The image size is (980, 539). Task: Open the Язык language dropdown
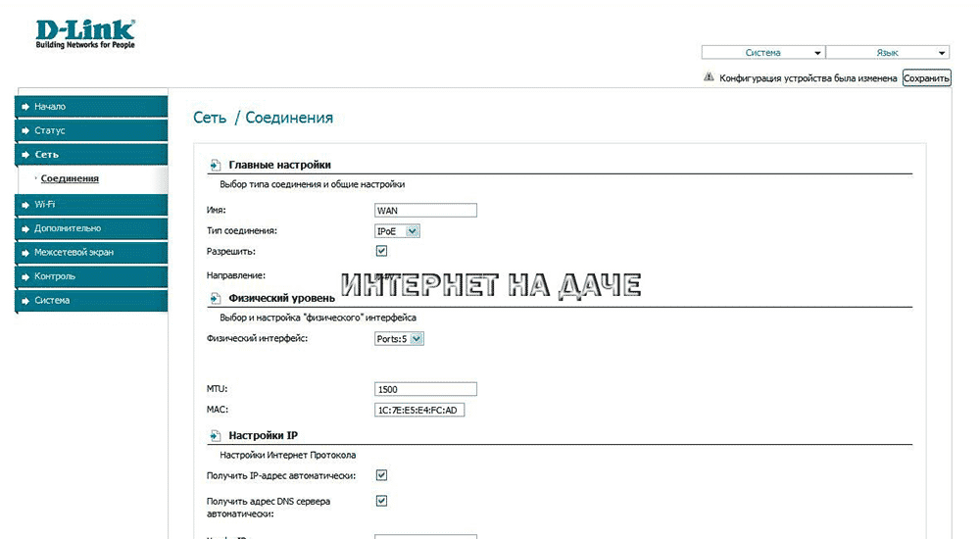[x=888, y=53]
